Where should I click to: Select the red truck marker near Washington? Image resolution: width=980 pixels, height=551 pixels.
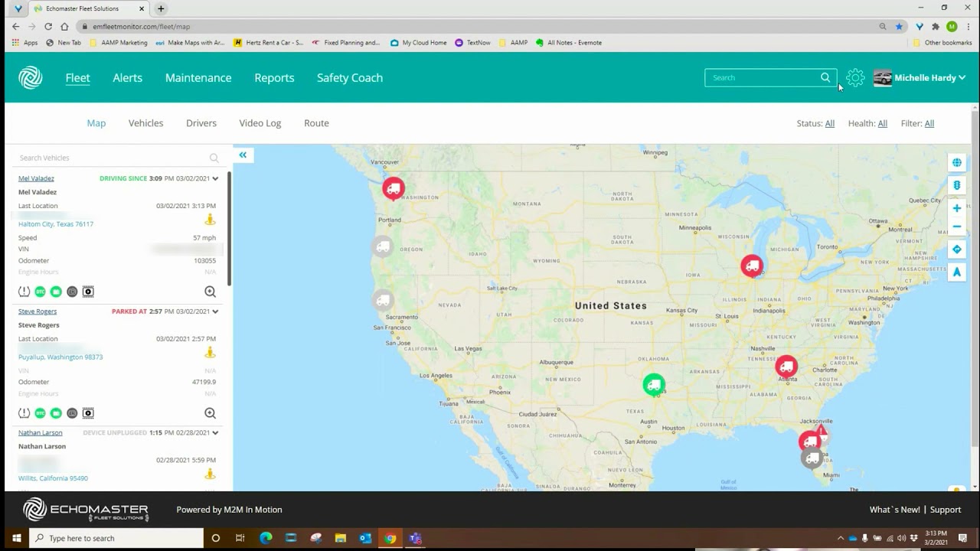[394, 187]
